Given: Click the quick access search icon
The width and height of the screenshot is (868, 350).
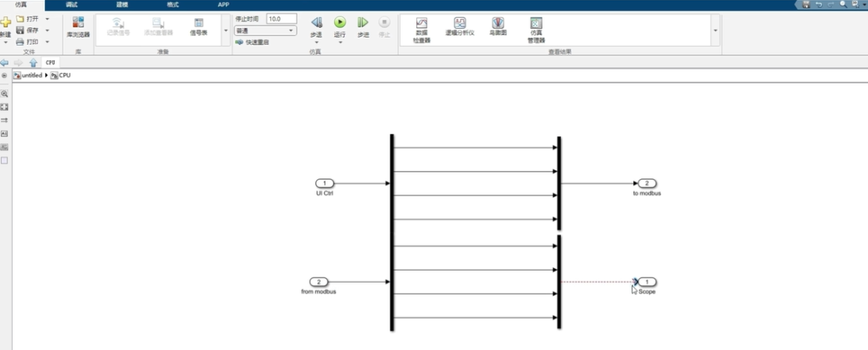Looking at the screenshot, I should coord(843,5).
